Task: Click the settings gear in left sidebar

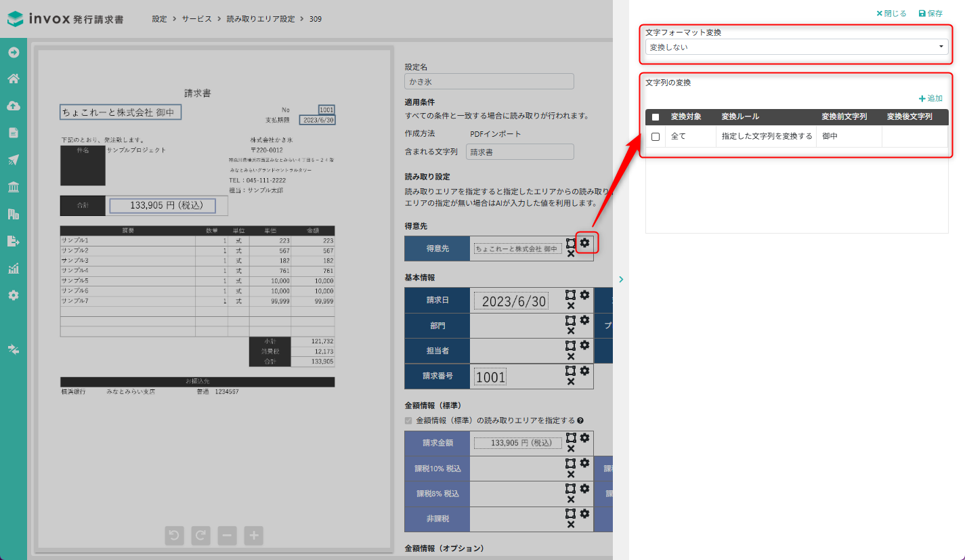Action: [x=13, y=295]
